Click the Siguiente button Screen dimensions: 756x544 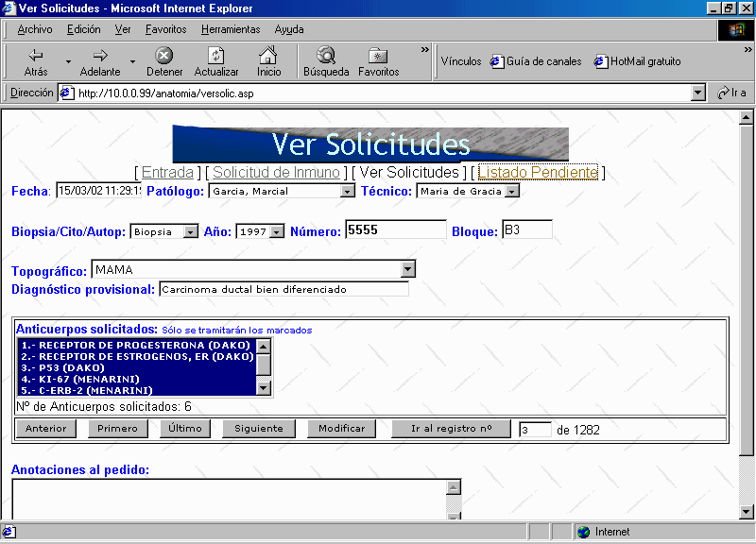[x=259, y=429]
